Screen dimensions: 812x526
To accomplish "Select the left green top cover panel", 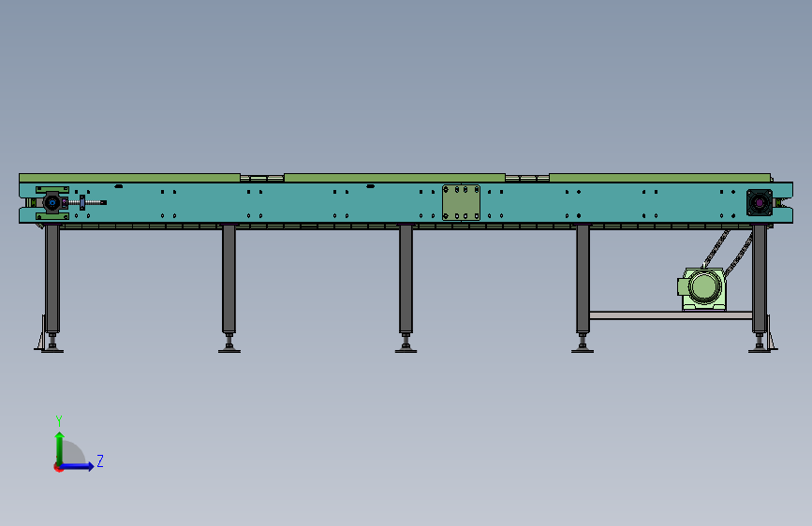I will pyautogui.click(x=129, y=178).
